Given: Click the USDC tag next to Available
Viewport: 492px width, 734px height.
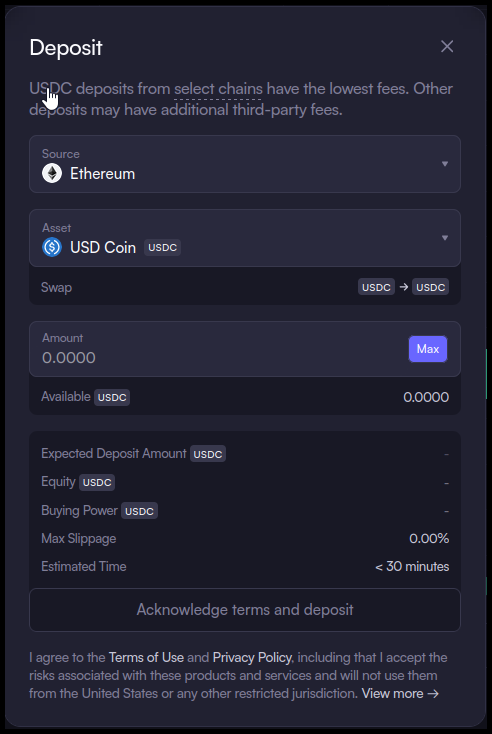Looking at the screenshot, I should click(112, 397).
